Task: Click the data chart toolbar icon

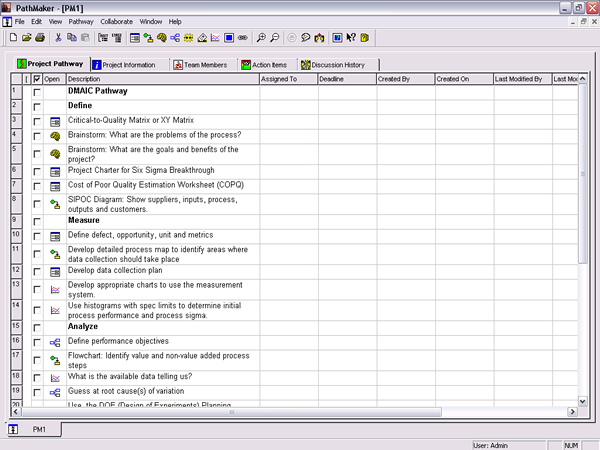Action: click(215, 38)
